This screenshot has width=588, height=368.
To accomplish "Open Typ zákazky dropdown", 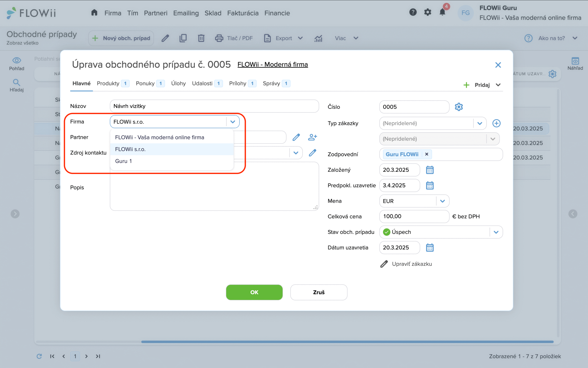I will (x=480, y=123).
